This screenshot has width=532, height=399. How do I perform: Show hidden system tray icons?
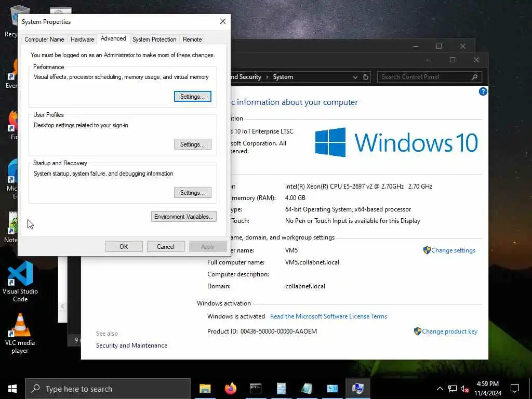tap(440, 389)
